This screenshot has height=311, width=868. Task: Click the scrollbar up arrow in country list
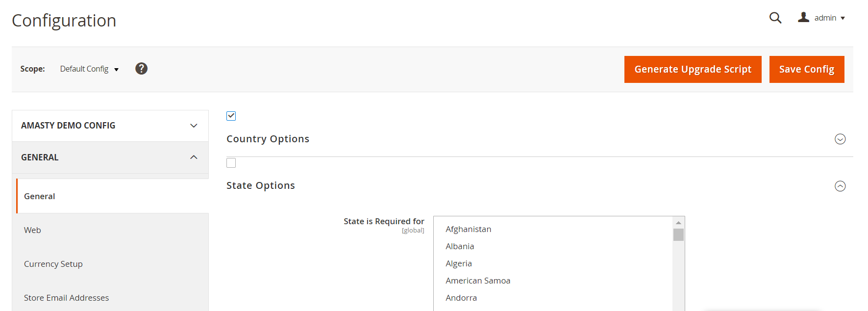[x=678, y=223]
